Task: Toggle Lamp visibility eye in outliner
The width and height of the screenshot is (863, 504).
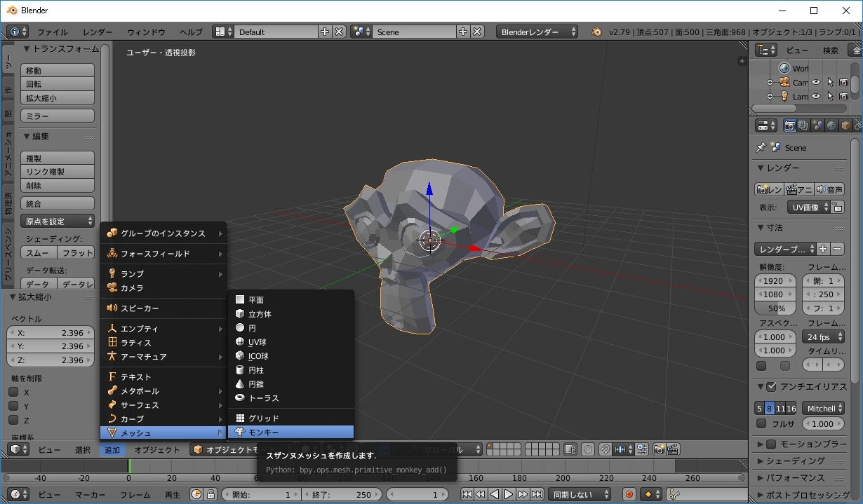Action: pyautogui.click(x=817, y=97)
